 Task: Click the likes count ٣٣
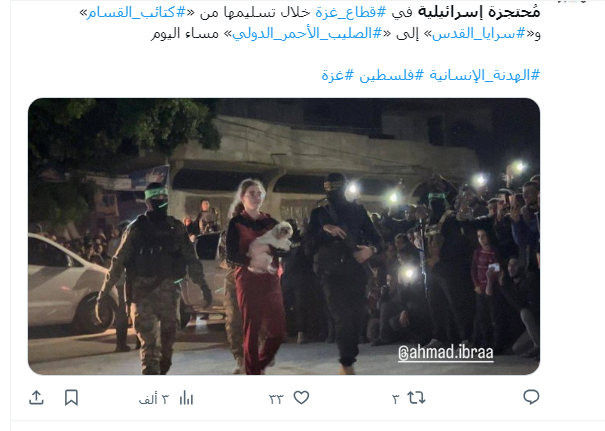point(276,399)
